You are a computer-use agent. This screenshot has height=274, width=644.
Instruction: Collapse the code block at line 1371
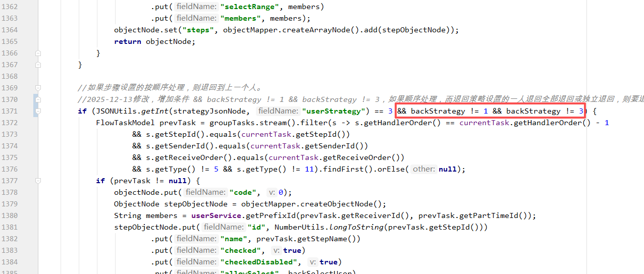pos(38,111)
